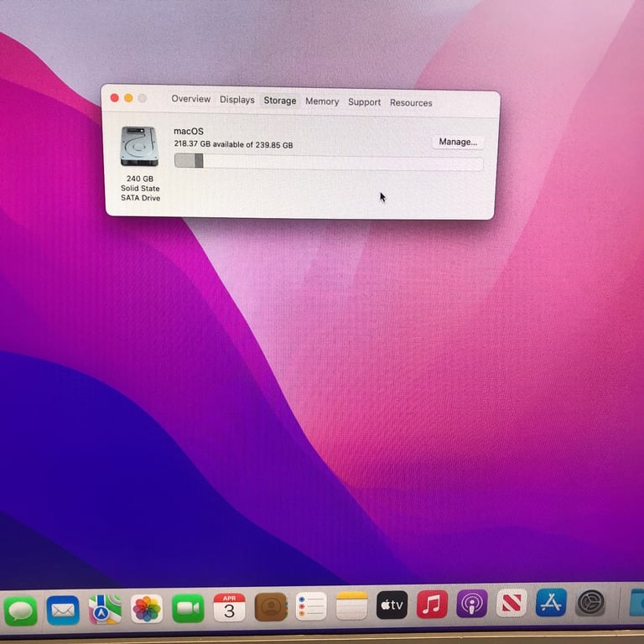Image resolution: width=644 pixels, height=644 pixels.
Task: Close the About This Mac window
Action: click(115, 98)
